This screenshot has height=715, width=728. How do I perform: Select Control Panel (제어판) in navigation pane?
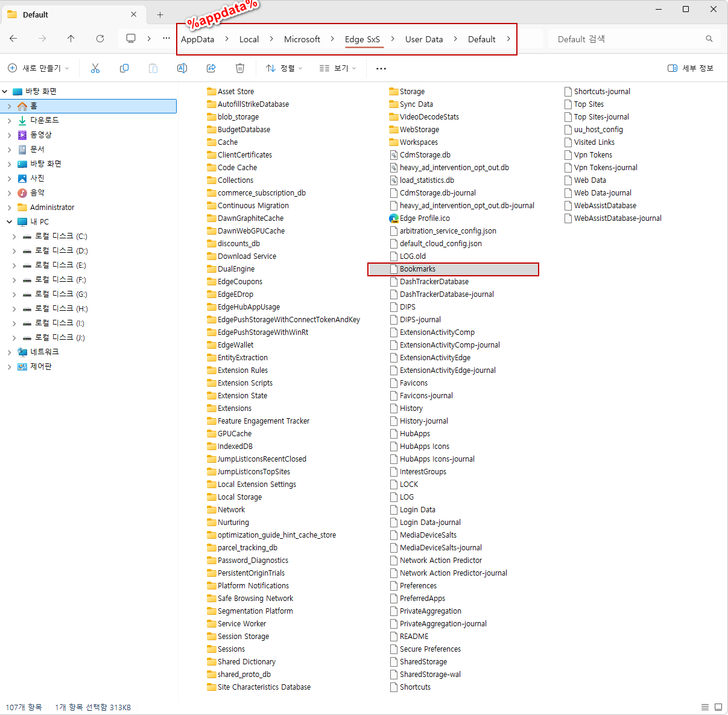40,366
